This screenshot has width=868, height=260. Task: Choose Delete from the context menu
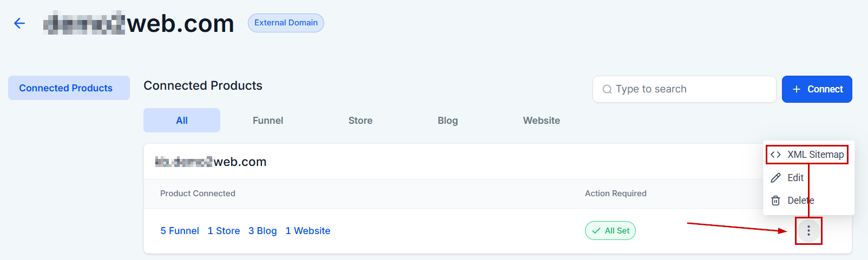click(x=800, y=201)
